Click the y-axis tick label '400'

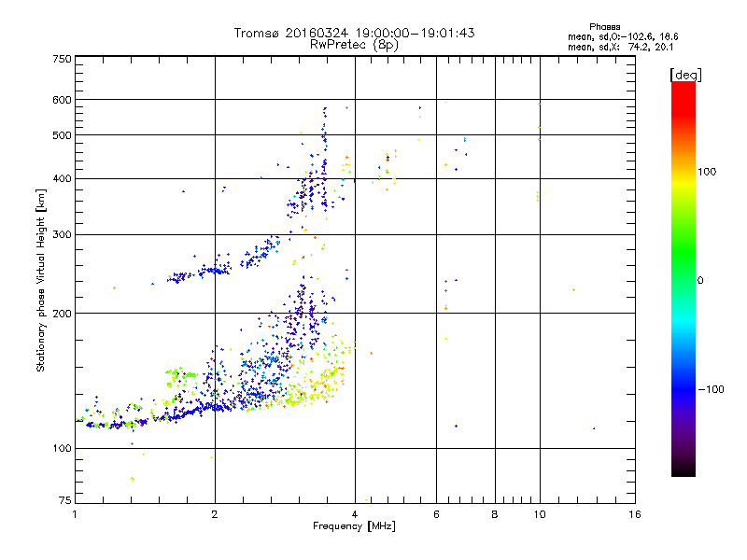[62, 179]
